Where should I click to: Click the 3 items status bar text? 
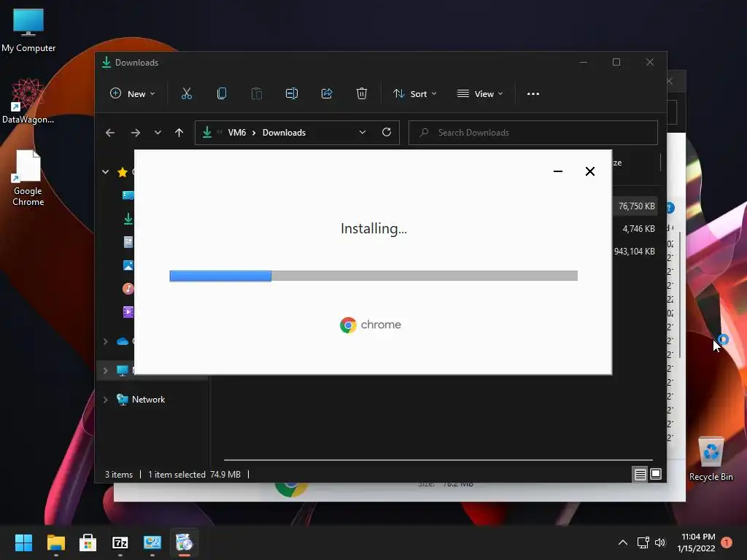(x=119, y=474)
